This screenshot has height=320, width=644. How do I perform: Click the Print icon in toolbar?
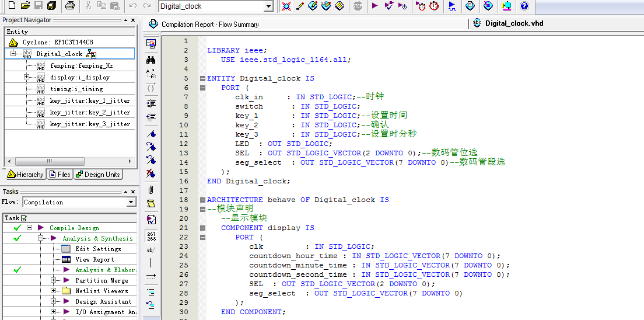point(70,6)
